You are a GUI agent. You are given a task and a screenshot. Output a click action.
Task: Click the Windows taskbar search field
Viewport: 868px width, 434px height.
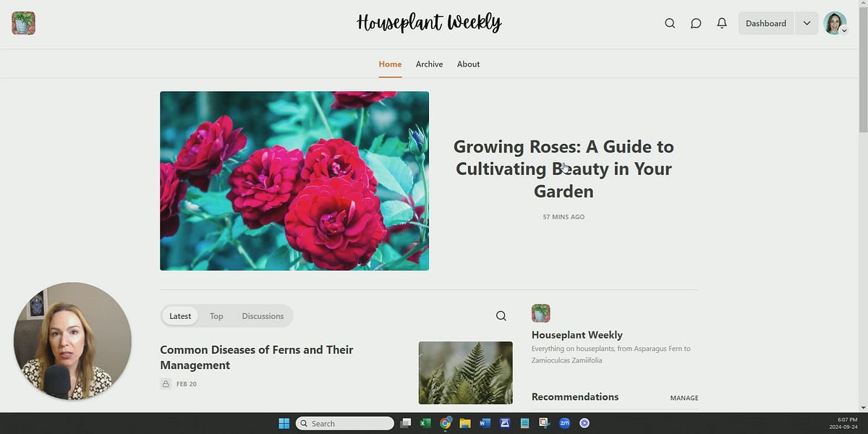[x=344, y=423]
